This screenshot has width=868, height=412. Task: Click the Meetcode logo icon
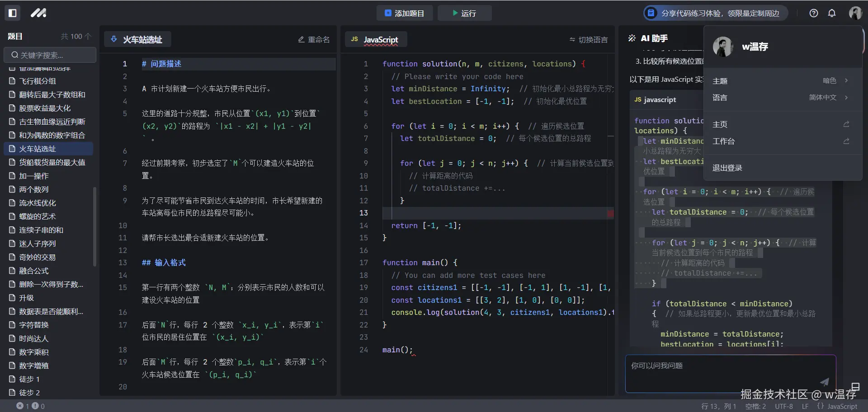coord(39,13)
